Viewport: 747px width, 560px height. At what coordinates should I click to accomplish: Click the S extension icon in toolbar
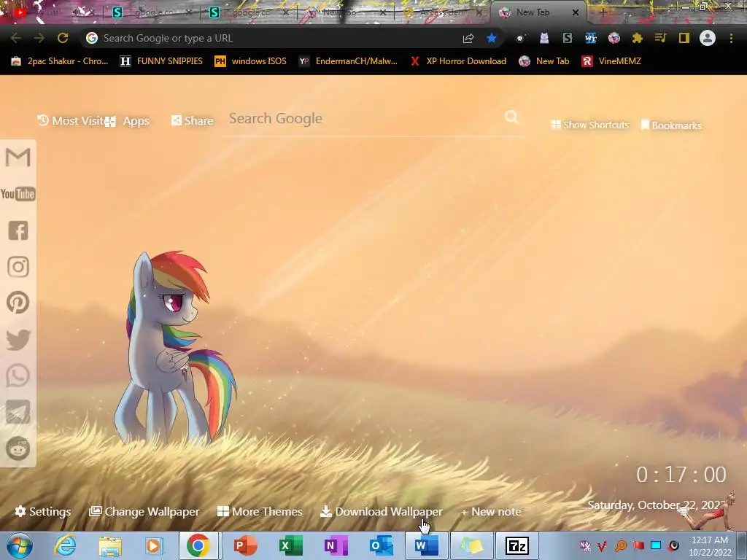[568, 38]
